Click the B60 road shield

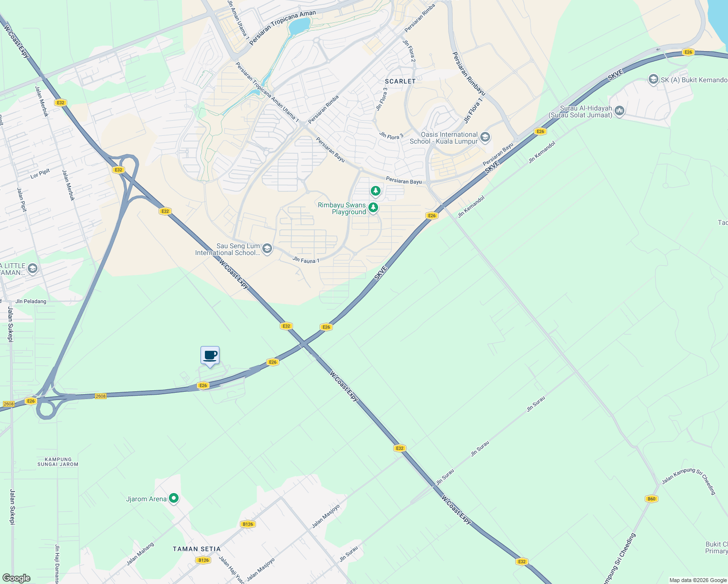point(652,499)
